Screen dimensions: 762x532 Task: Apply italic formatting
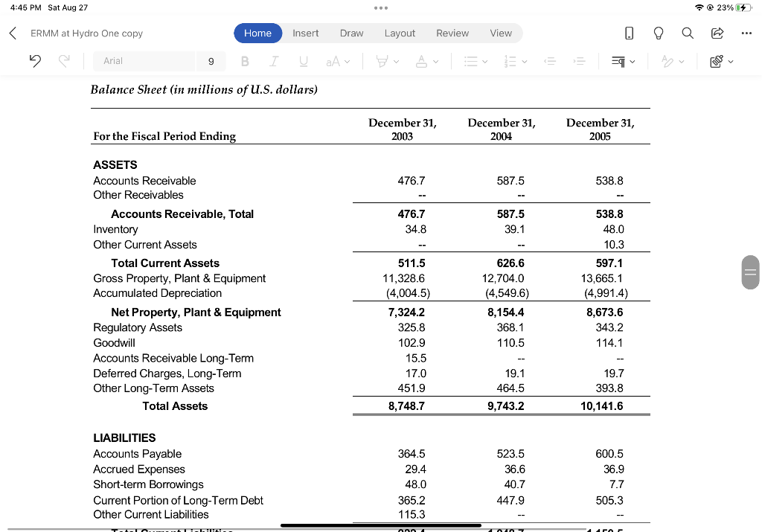tap(274, 61)
